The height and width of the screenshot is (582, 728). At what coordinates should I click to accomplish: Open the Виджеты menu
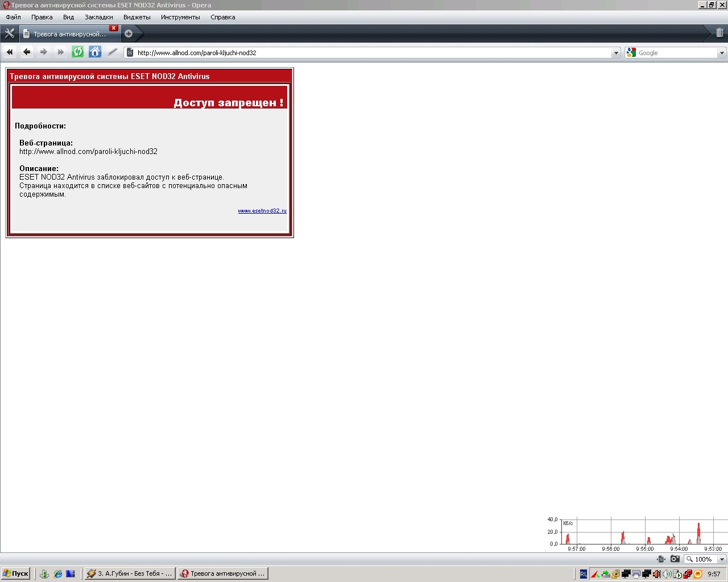137,17
